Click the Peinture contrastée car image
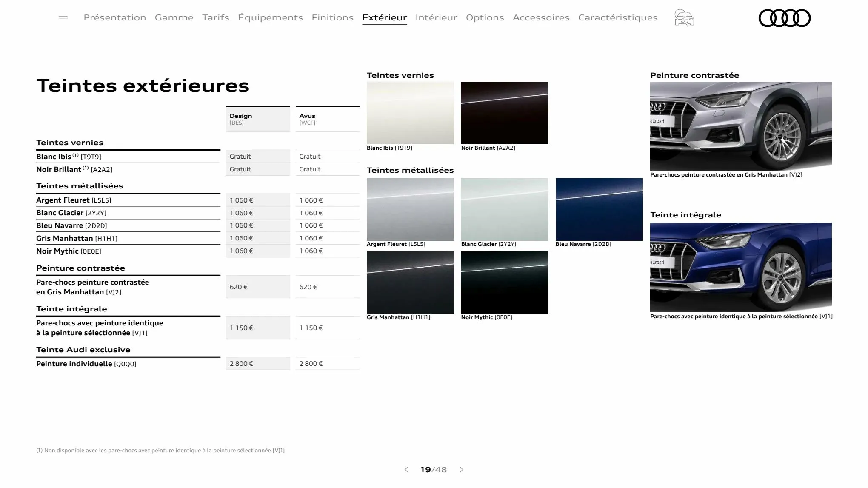The height and width of the screenshot is (488, 868). (x=741, y=126)
